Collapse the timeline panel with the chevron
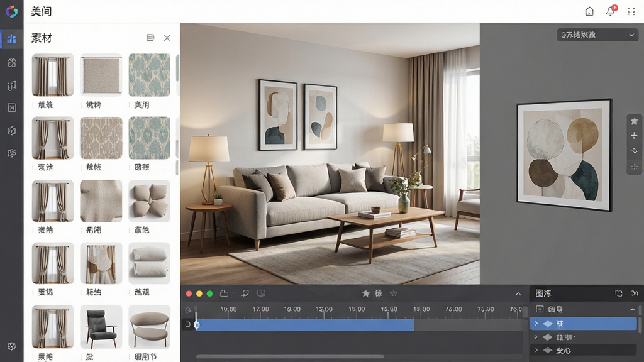This screenshot has height=362, width=644. [x=518, y=293]
